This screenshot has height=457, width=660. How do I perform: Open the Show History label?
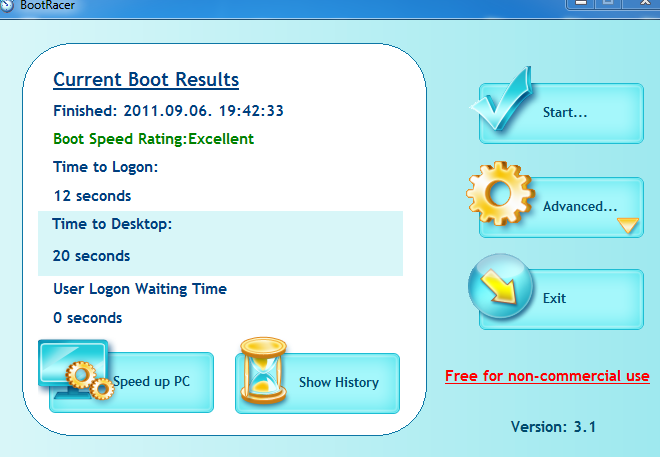point(339,382)
